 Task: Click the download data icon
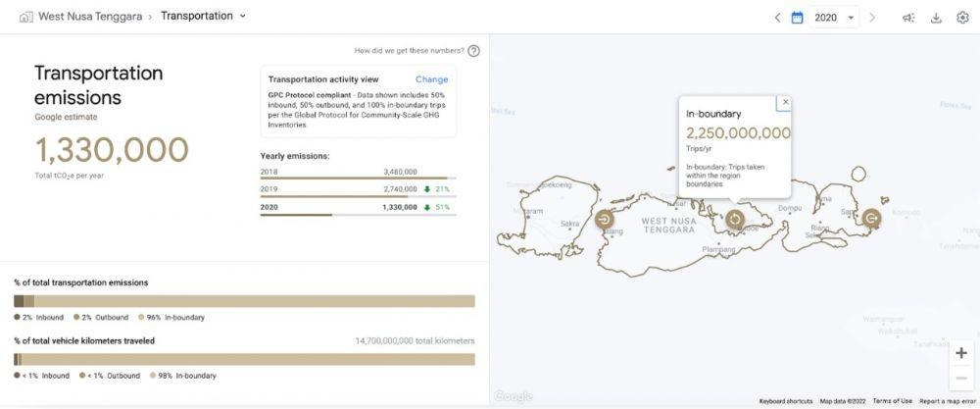(x=936, y=18)
